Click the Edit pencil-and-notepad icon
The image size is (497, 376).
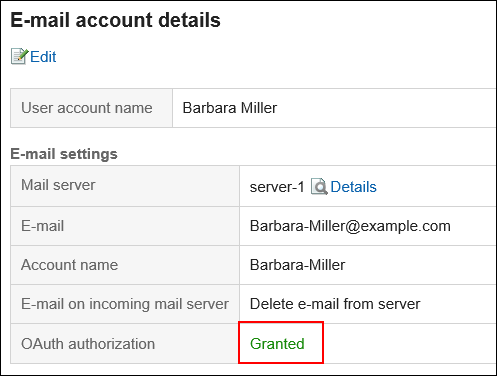coord(19,56)
